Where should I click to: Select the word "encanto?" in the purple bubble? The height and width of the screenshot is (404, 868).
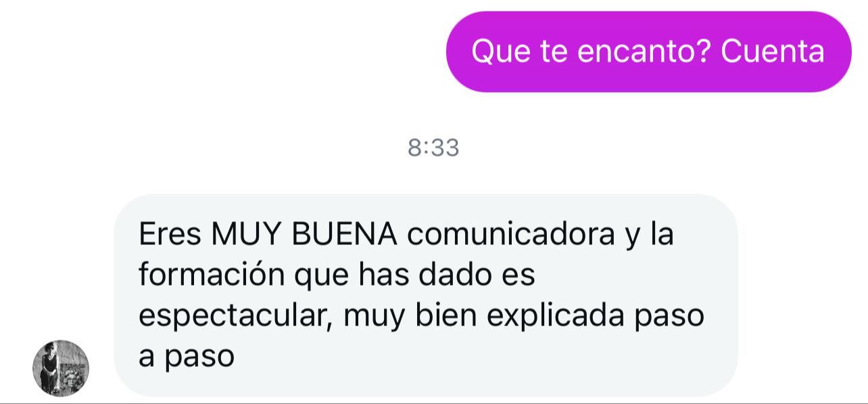point(644,51)
